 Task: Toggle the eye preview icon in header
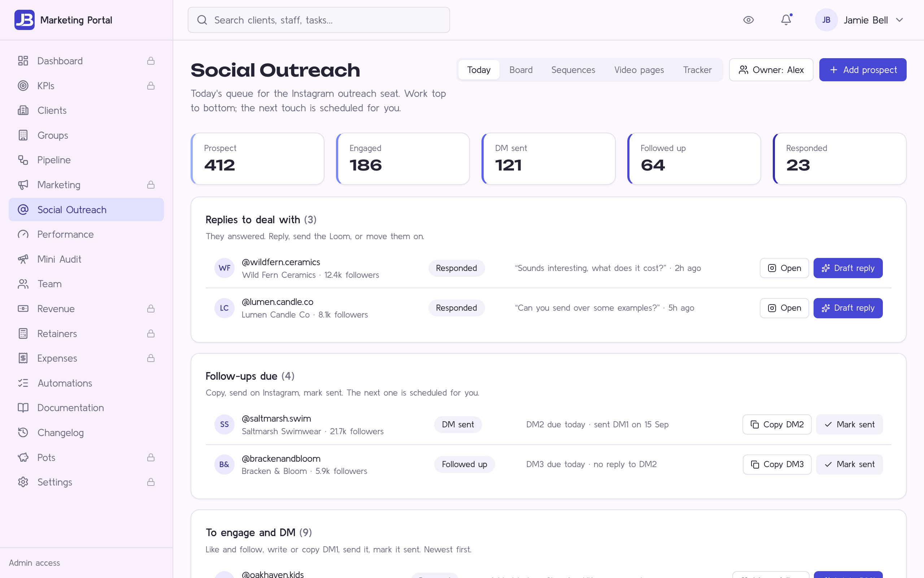[x=748, y=20]
